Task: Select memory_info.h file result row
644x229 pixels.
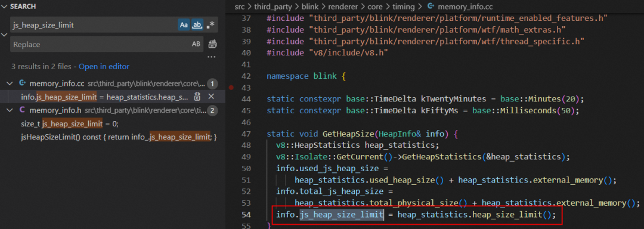Action: pos(113,110)
